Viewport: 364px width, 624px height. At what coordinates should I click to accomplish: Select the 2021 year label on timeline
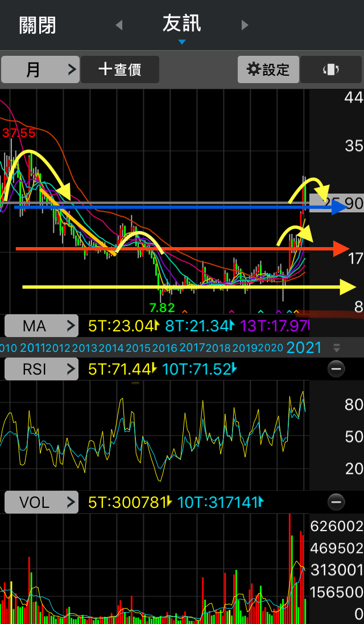click(304, 347)
